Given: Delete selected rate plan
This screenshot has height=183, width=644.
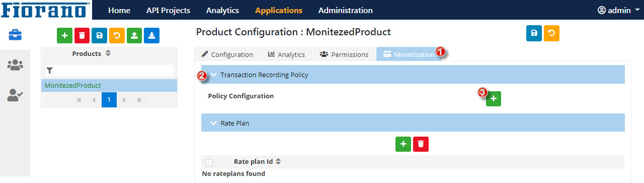Looking at the screenshot, I should point(421,144).
